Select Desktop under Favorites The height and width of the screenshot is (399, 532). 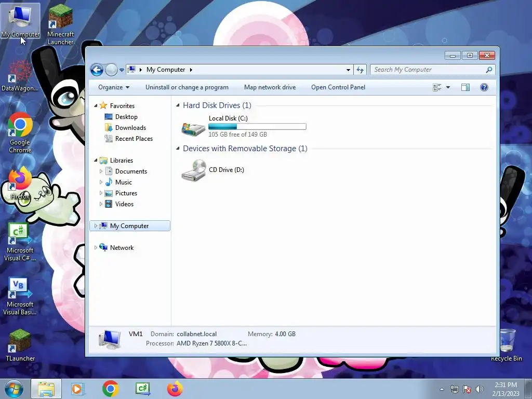point(126,117)
